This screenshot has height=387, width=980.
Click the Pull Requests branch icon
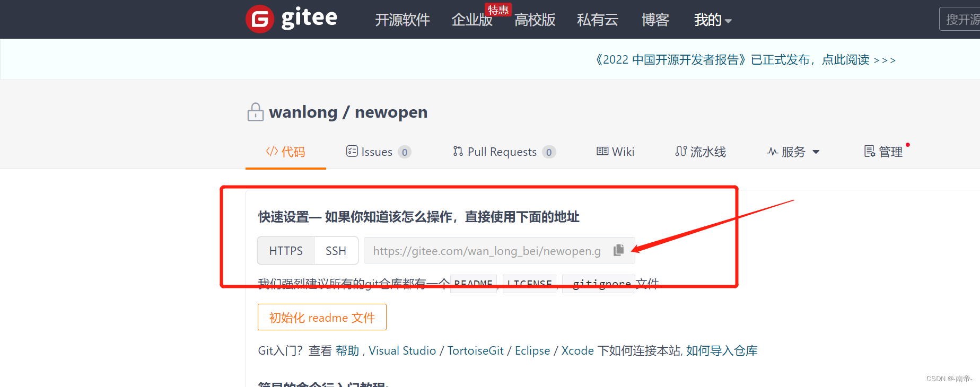click(x=458, y=151)
